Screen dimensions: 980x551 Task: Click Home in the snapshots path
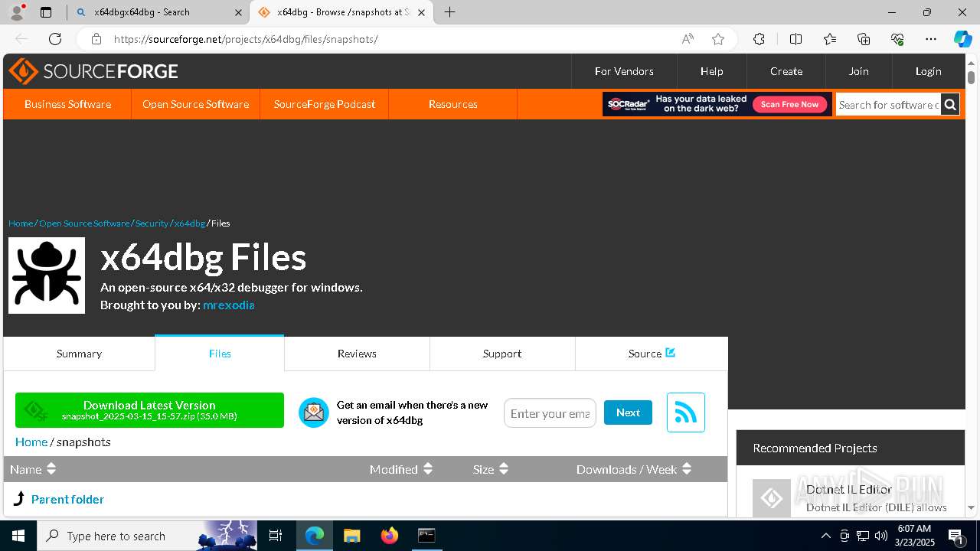31,442
